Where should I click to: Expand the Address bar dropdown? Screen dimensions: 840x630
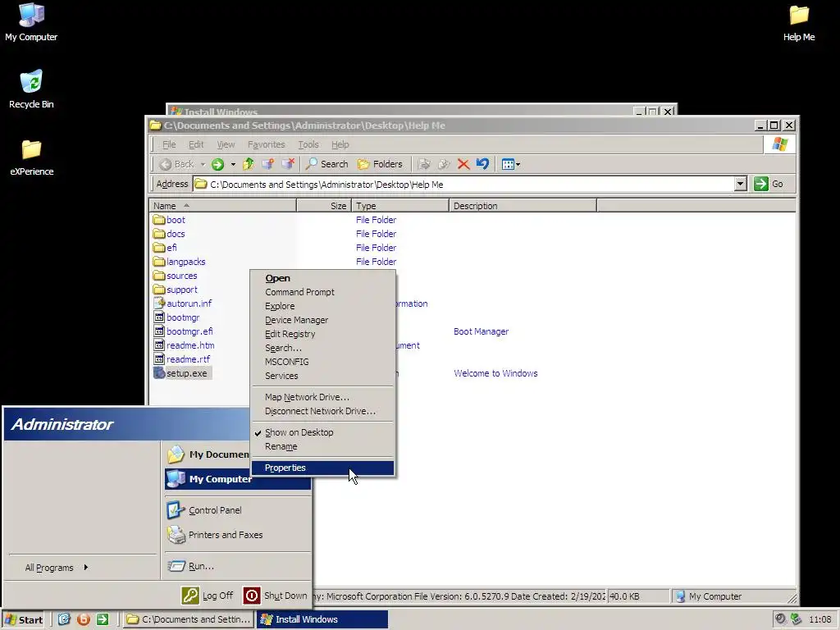point(741,185)
